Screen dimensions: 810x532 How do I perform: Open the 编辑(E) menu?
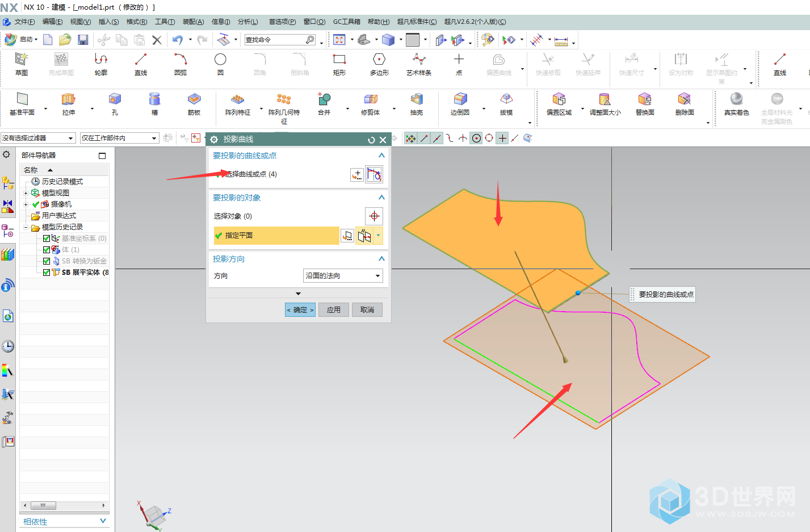point(52,22)
